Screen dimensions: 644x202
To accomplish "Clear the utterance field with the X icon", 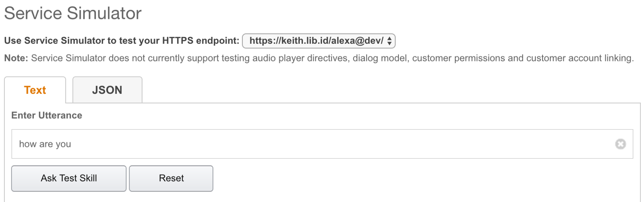I will pos(620,144).
